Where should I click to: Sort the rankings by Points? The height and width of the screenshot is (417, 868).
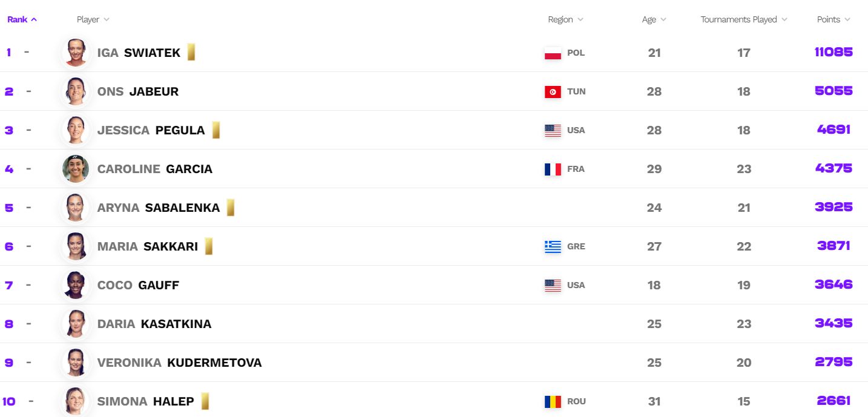tap(833, 19)
